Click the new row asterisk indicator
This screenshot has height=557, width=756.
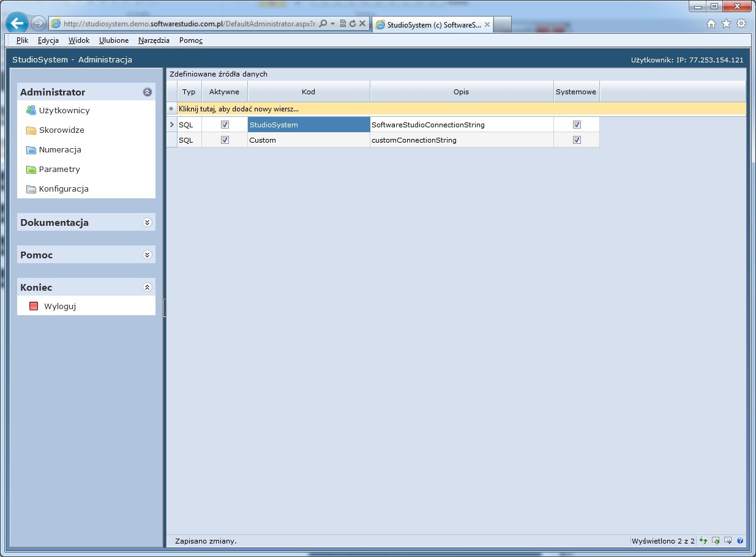coord(171,109)
